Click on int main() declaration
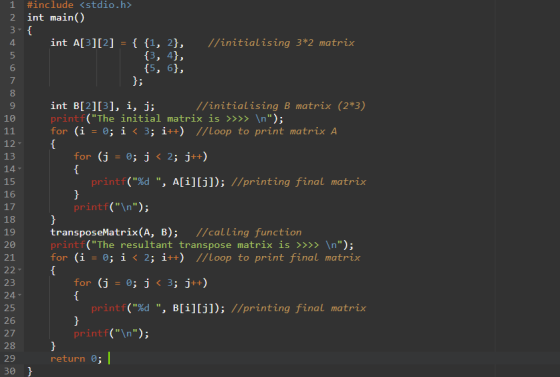The width and height of the screenshot is (560, 377). (56, 17)
